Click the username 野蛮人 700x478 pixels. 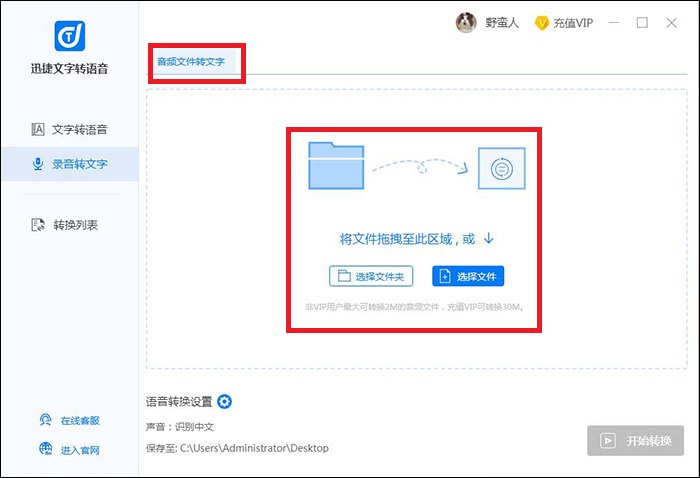[x=502, y=23]
